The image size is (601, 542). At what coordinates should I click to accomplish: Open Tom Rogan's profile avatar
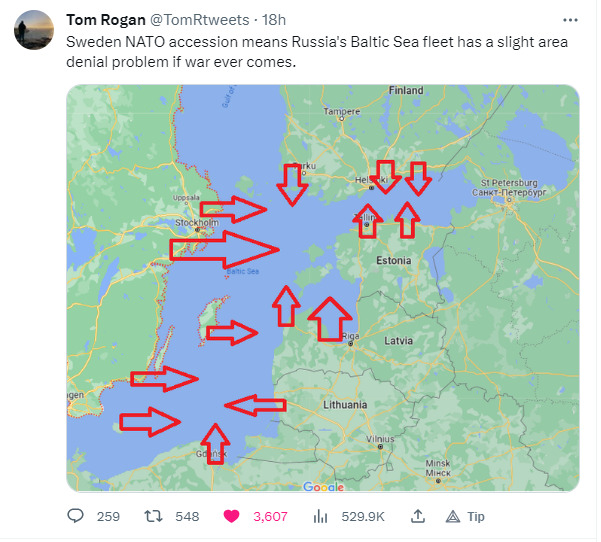(x=34, y=30)
